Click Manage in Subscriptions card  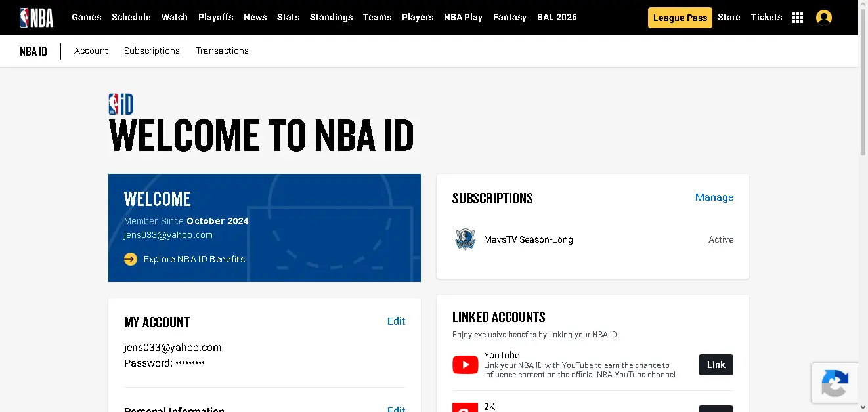click(x=714, y=197)
